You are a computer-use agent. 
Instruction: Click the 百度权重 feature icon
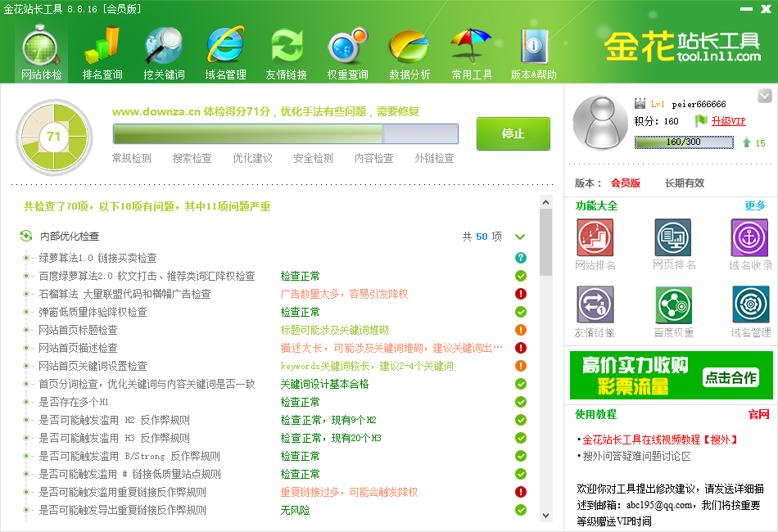point(674,304)
